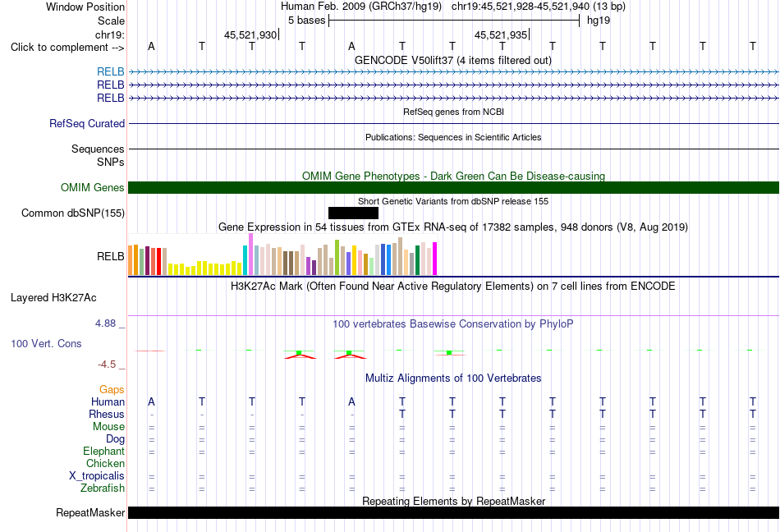
Task: Click the chr19:45,521,928-45,521,940 position text
Action: [x=539, y=7]
